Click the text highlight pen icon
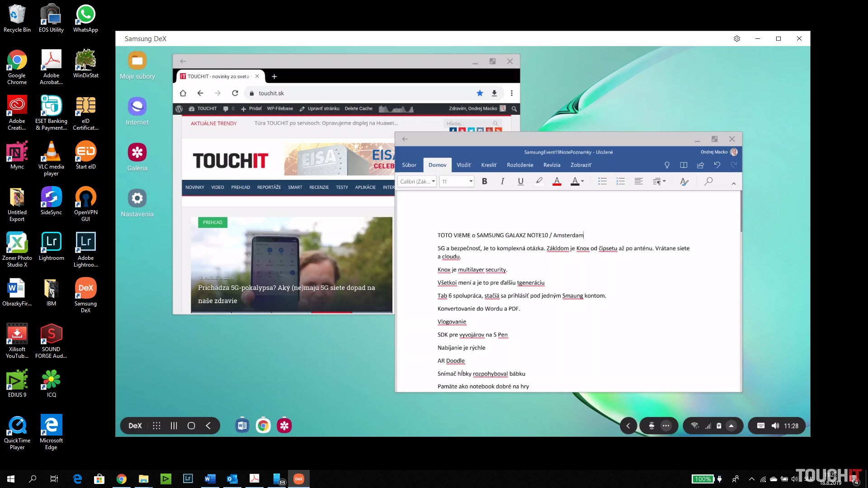Image resolution: width=868 pixels, height=488 pixels. 539,181
